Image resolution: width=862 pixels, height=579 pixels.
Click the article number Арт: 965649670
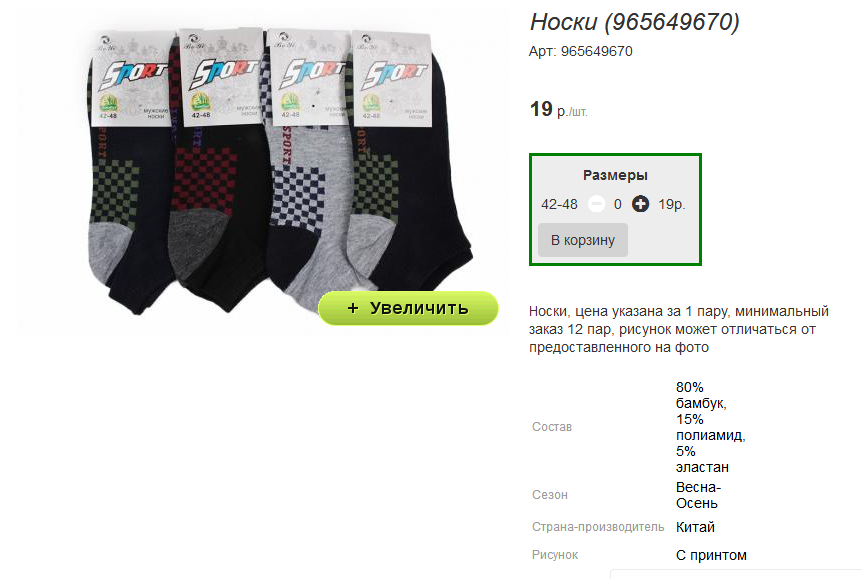tap(581, 52)
